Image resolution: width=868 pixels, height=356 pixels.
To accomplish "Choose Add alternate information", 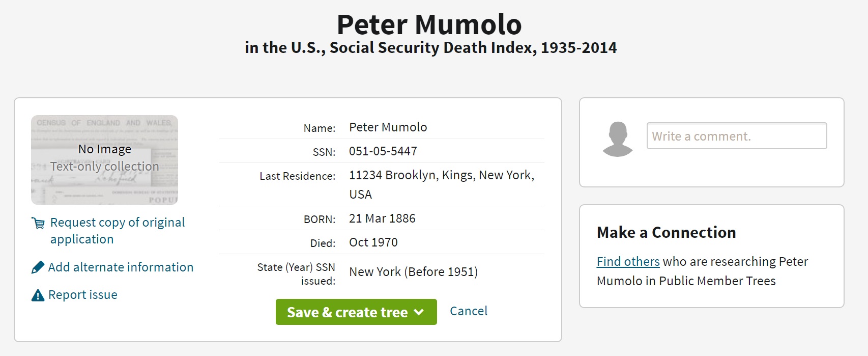I will (x=121, y=267).
